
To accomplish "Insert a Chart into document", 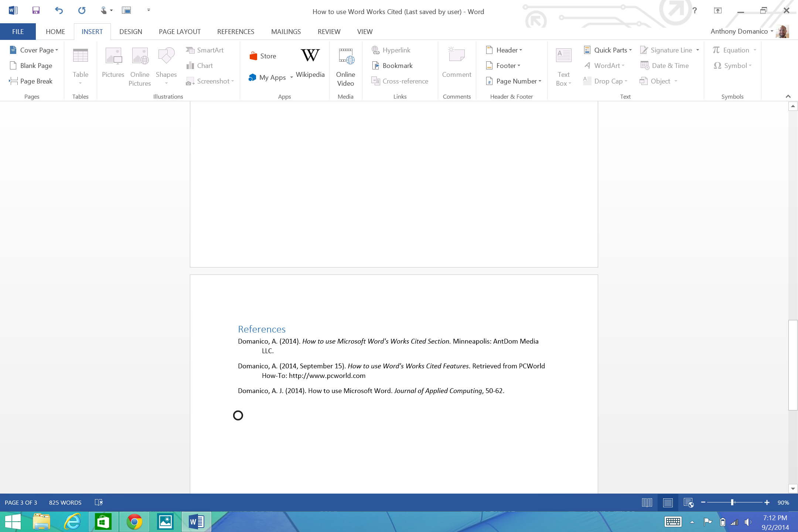I will pos(205,65).
